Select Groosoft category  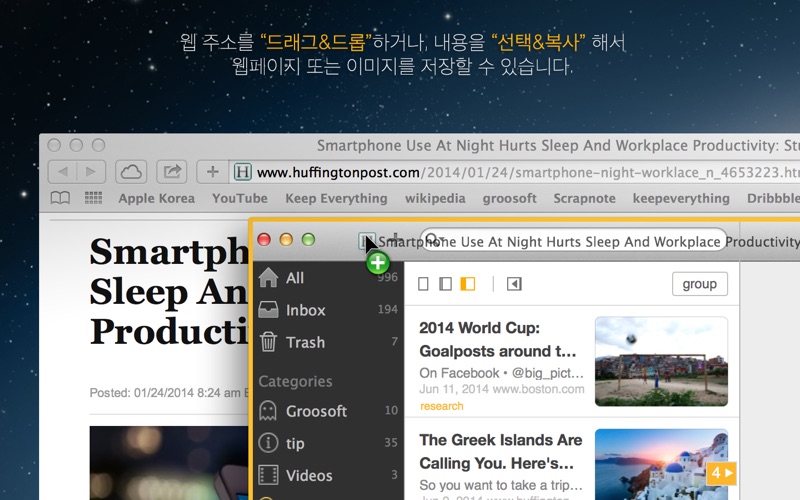click(328, 411)
